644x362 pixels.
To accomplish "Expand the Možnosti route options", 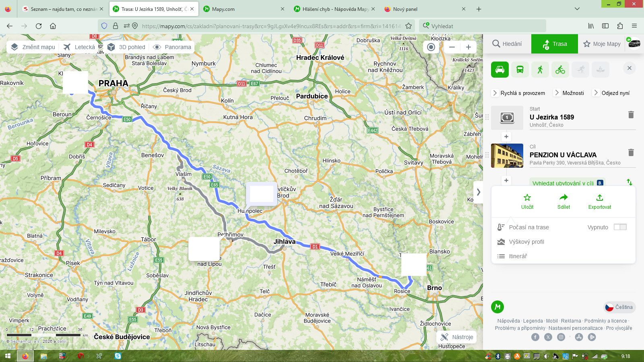I will coord(569,93).
